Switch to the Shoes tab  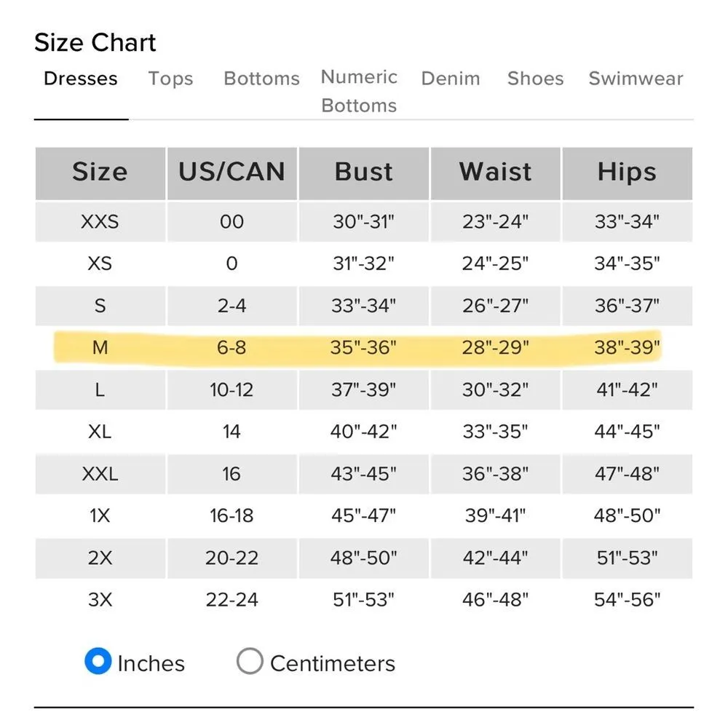535,79
